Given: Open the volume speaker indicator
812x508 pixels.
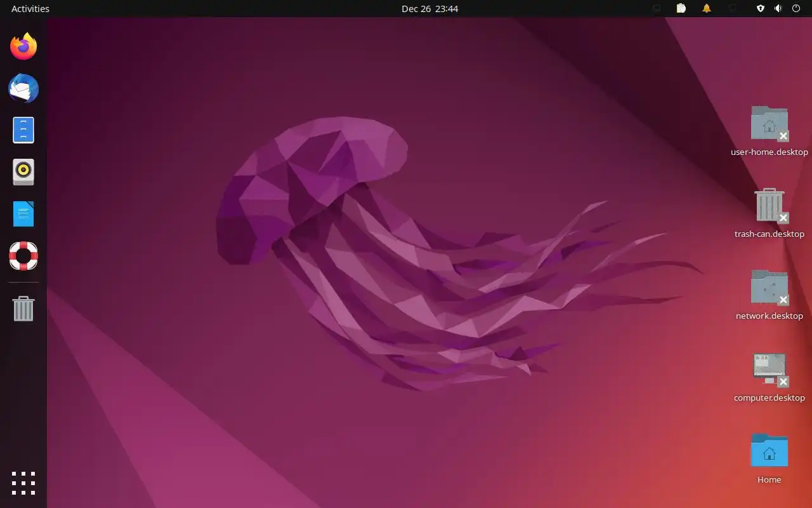Looking at the screenshot, I should tap(778, 8).
